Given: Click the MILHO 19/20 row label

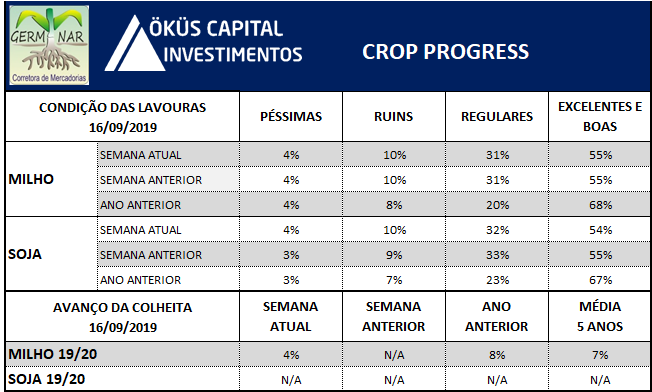Looking at the screenshot, I should [52, 354].
